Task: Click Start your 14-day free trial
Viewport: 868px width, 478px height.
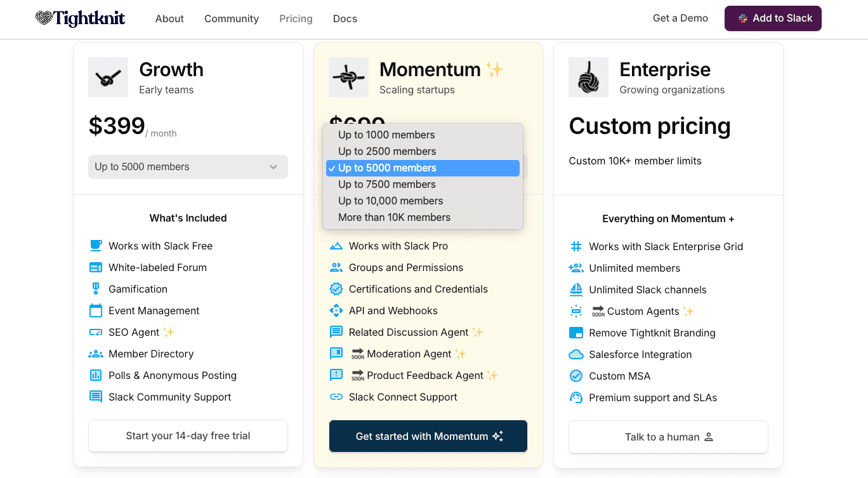Action: point(188,435)
